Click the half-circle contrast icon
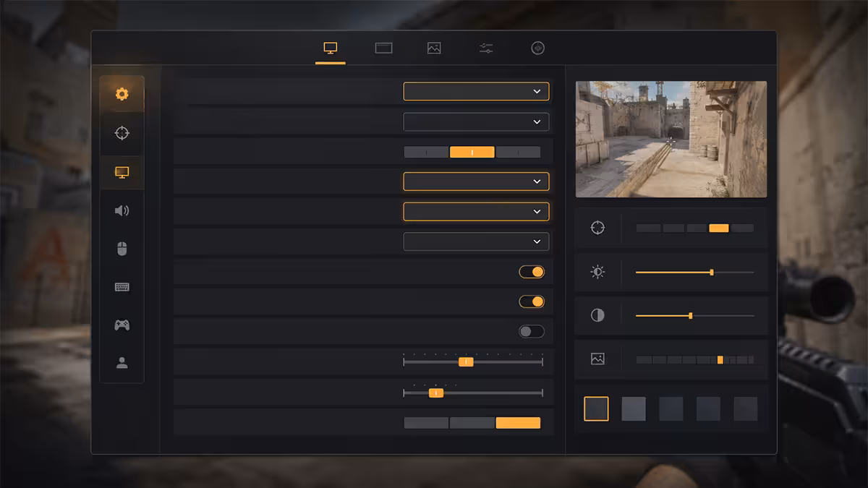 coord(597,315)
